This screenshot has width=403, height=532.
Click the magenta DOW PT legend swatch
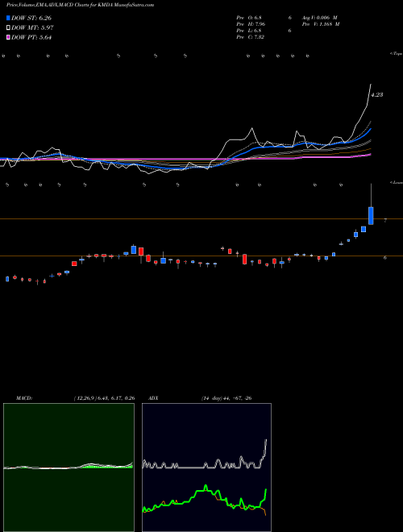pos(8,38)
